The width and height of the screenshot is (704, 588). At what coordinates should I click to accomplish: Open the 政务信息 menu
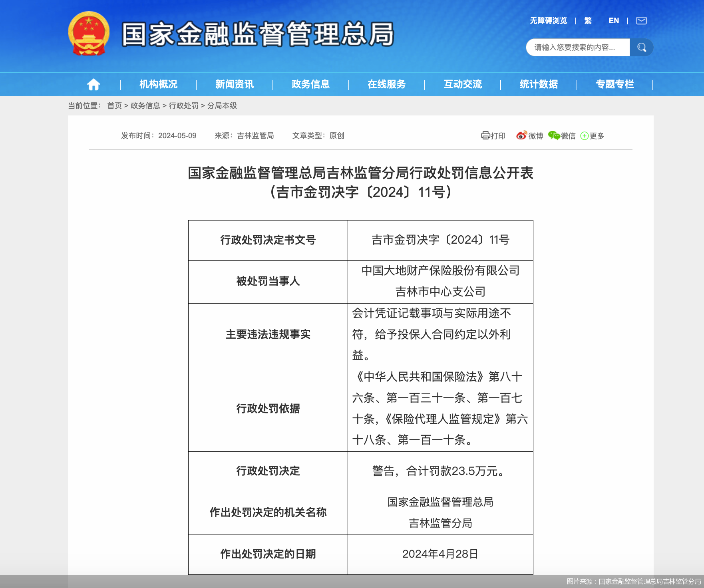click(x=310, y=84)
